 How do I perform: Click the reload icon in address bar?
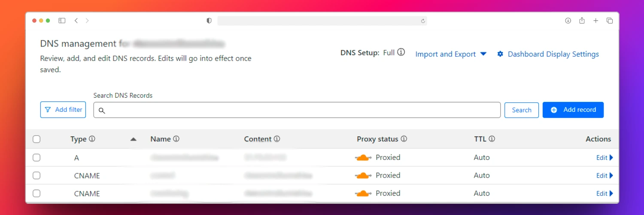point(423,21)
